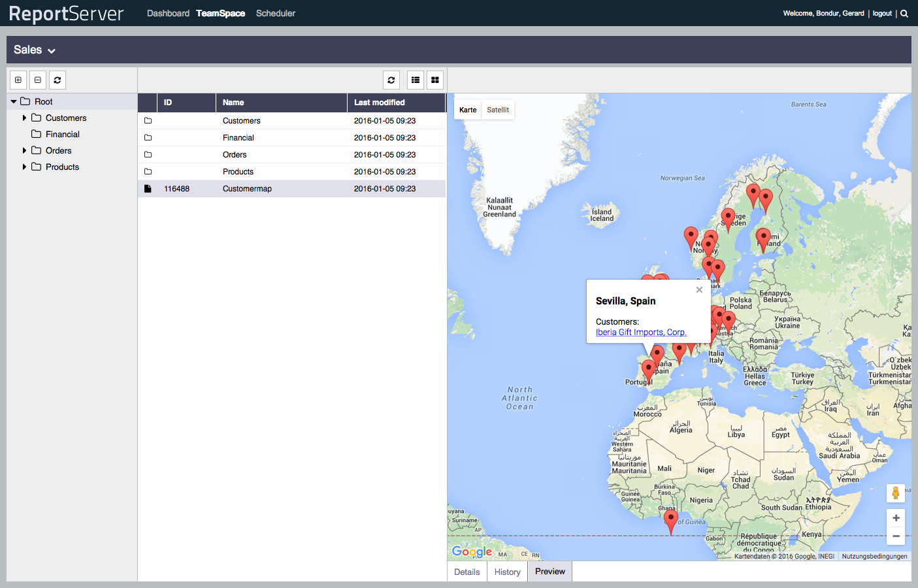Open the Scheduler module
918x588 pixels.
276,13
